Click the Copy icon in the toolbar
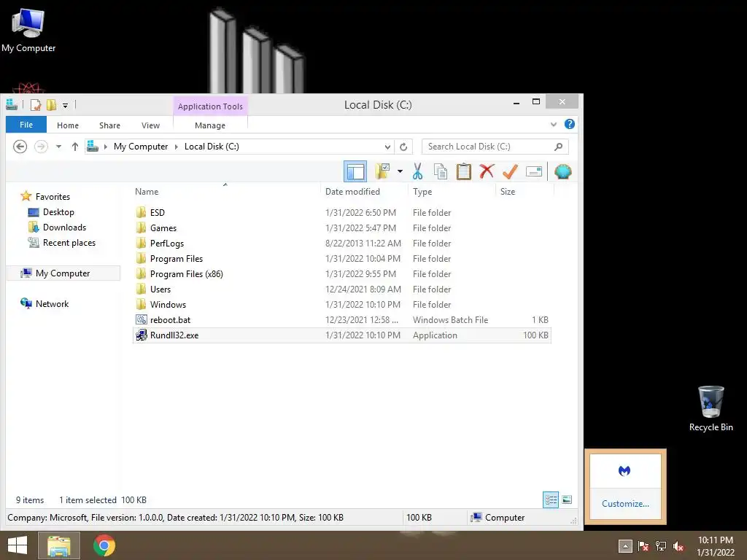 click(x=441, y=171)
